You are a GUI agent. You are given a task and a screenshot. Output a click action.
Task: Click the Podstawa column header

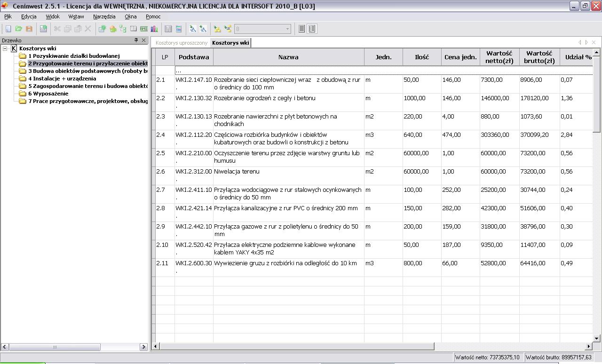click(x=194, y=57)
